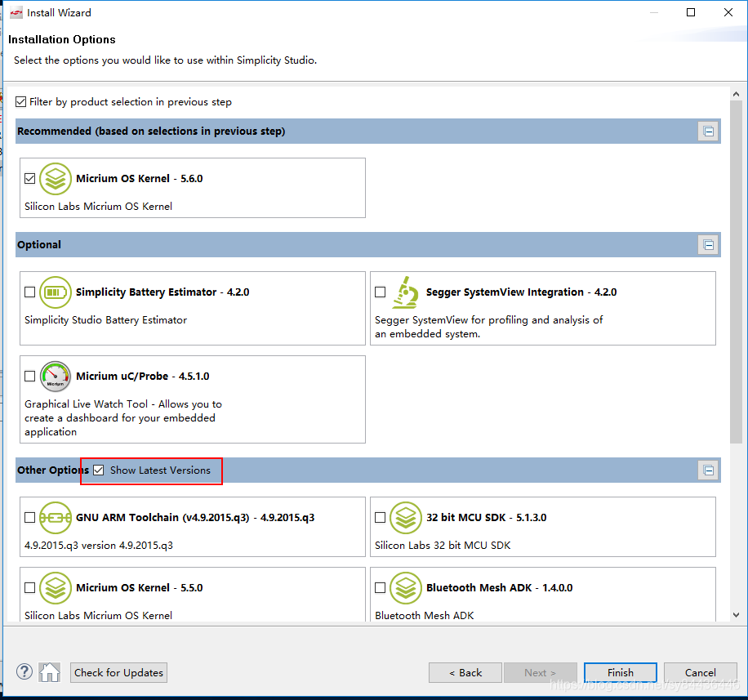Viewport: 748px width, 700px height.
Task: Click 'Graphical Live Watch Tool' description text
Action: [x=123, y=417]
